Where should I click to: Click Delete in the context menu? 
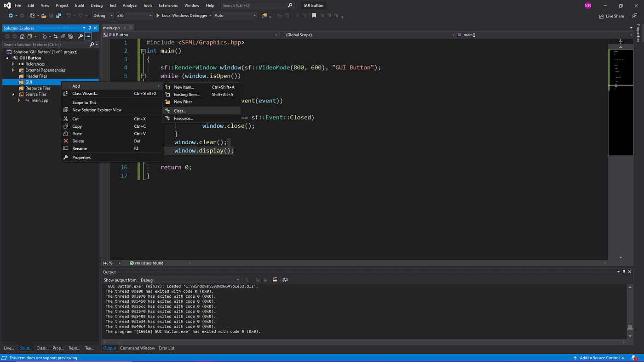[x=112, y=141]
